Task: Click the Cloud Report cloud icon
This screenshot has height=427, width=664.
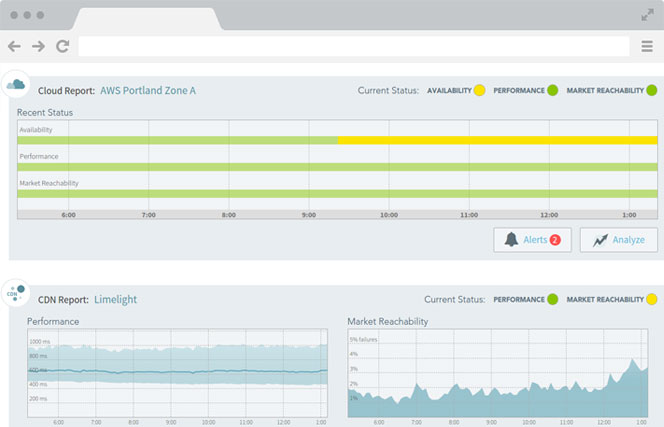Action: [x=15, y=85]
